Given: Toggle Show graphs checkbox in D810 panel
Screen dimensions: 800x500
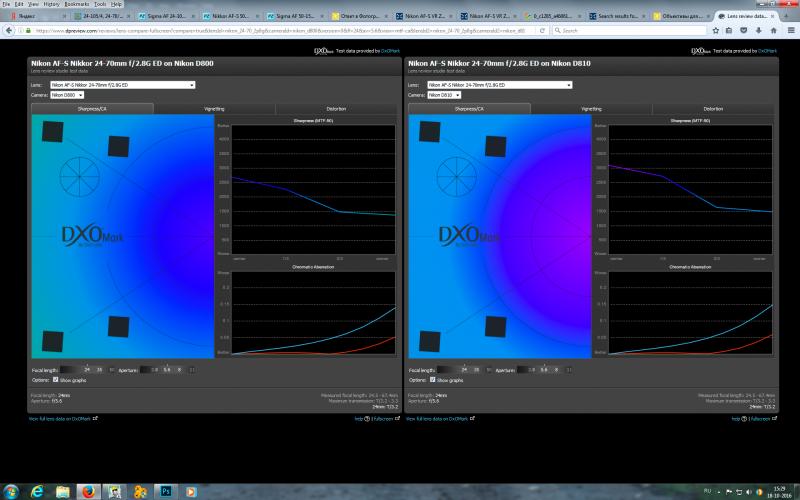Looking at the screenshot, I should pos(433,380).
